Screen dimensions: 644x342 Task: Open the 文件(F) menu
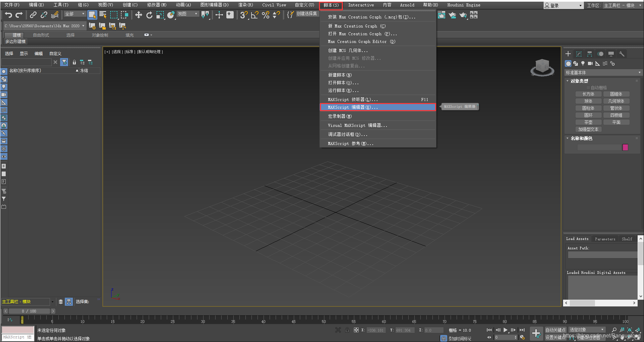coord(12,5)
